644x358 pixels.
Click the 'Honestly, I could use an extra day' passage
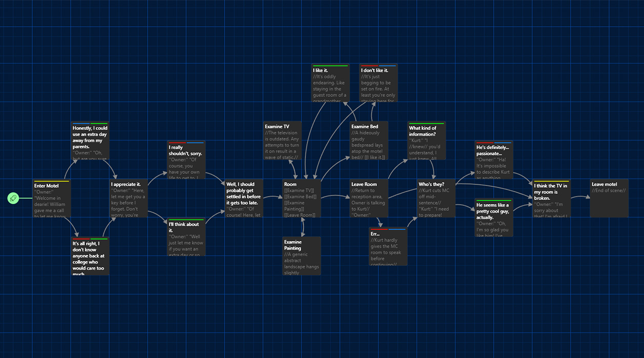point(90,141)
